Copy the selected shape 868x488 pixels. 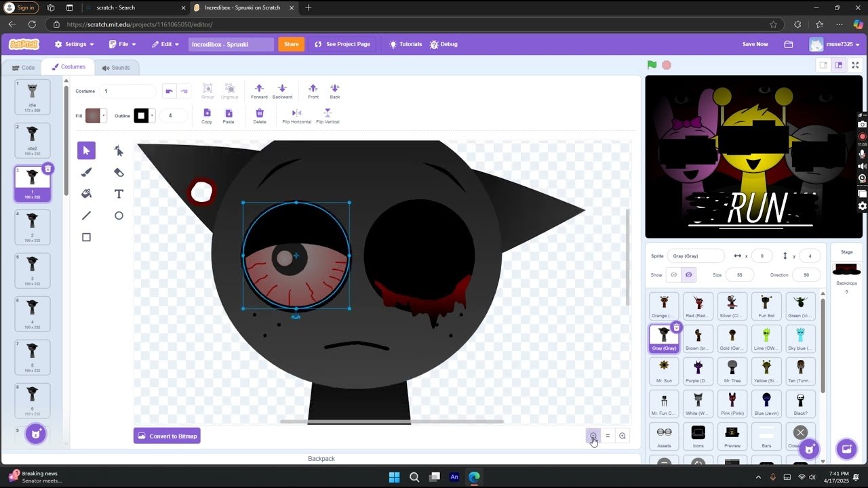[207, 116]
